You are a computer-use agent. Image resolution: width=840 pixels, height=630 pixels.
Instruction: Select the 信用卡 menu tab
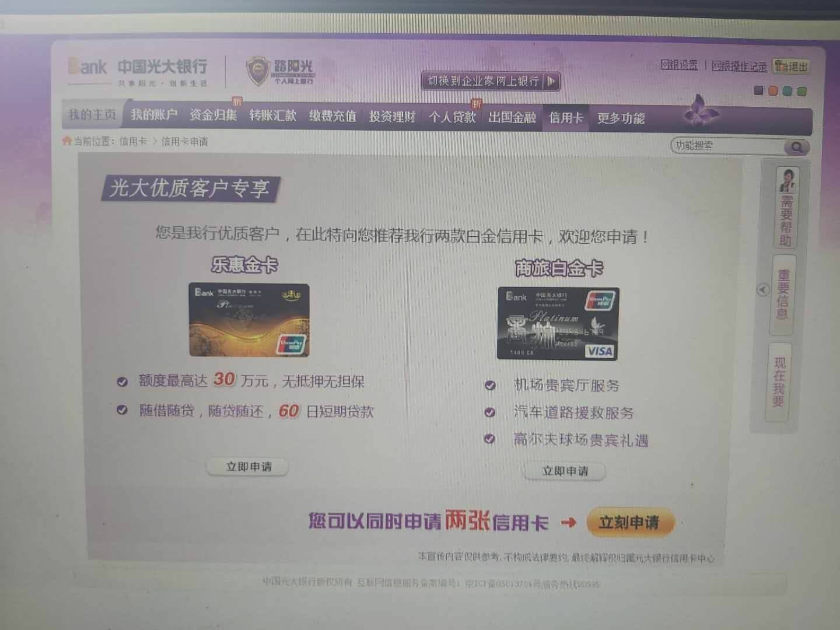pyautogui.click(x=566, y=117)
